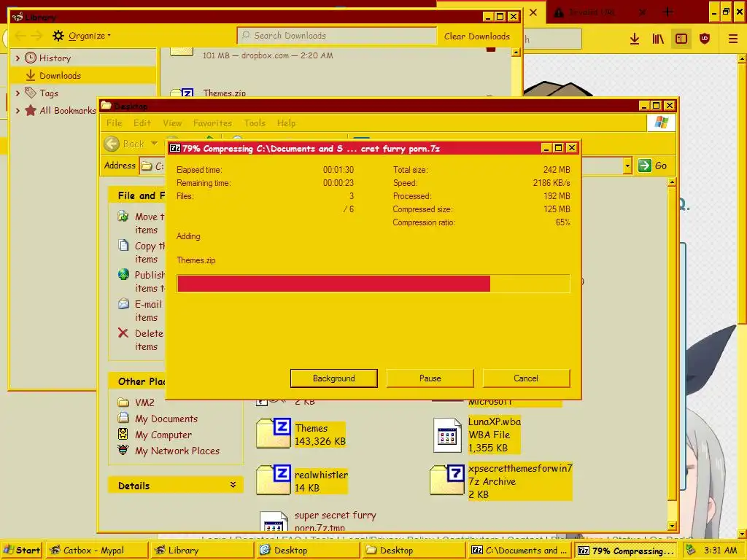Open Firefox downloads arrow icon
Screen dimensions: 747x560
point(635,39)
